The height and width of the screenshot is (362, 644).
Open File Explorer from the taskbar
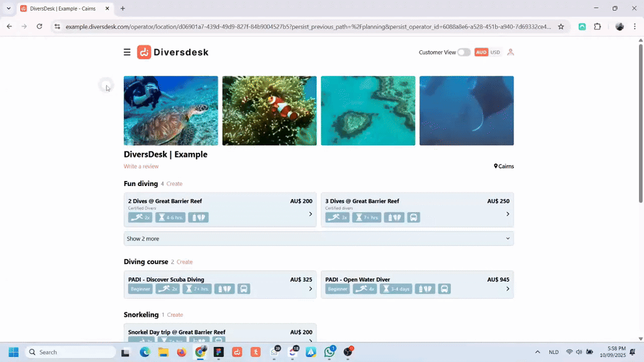pyautogui.click(x=163, y=352)
